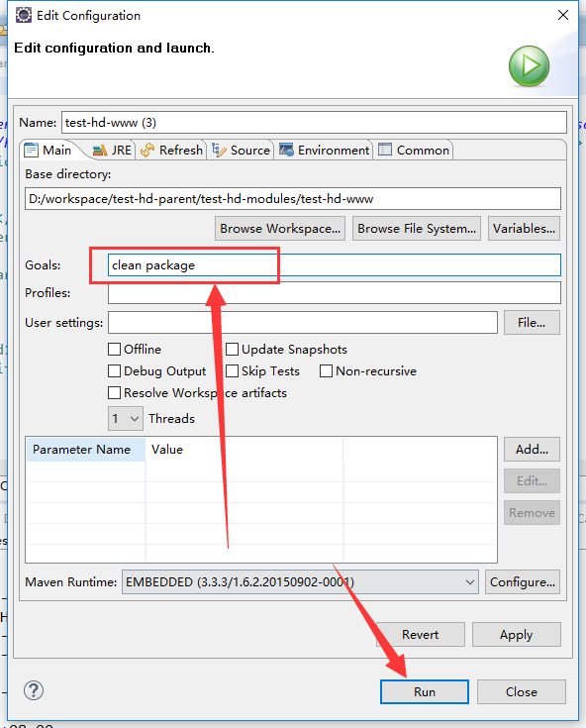
Task: Check the Skip Tests option
Action: [x=232, y=371]
